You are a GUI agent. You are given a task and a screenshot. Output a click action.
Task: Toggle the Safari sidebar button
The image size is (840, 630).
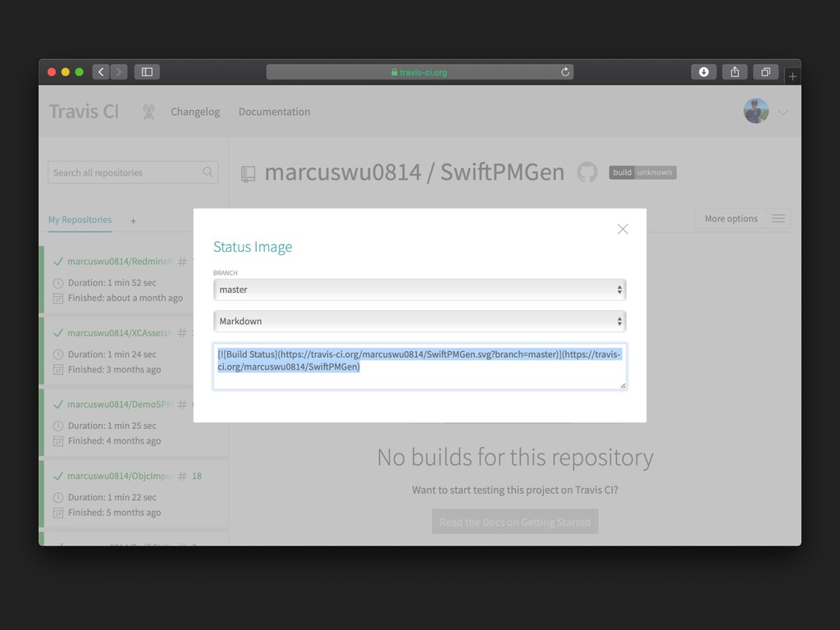tap(147, 72)
